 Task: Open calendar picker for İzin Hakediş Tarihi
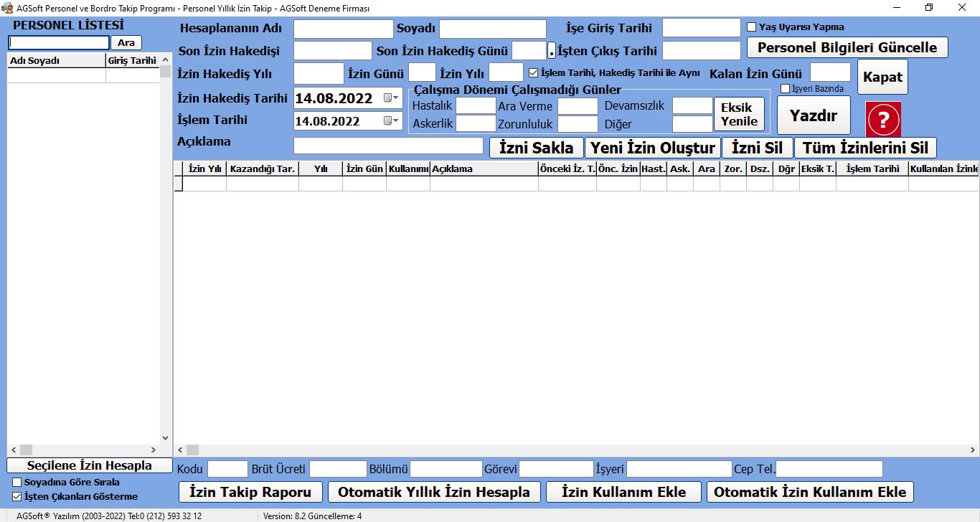391,98
